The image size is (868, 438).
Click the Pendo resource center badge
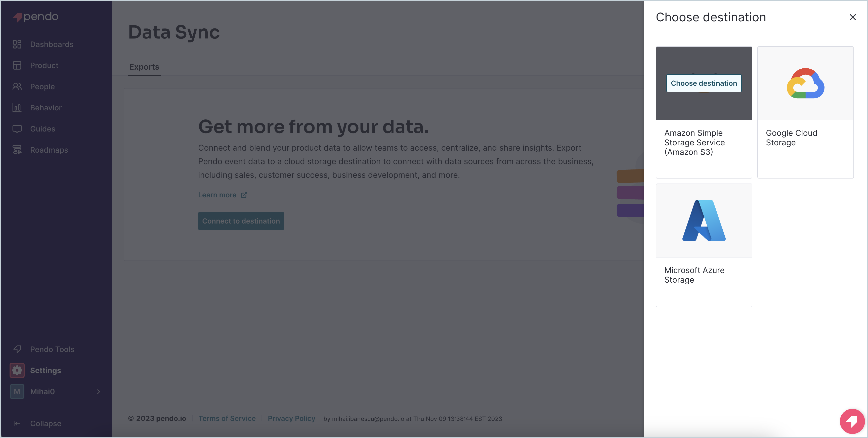click(x=852, y=421)
